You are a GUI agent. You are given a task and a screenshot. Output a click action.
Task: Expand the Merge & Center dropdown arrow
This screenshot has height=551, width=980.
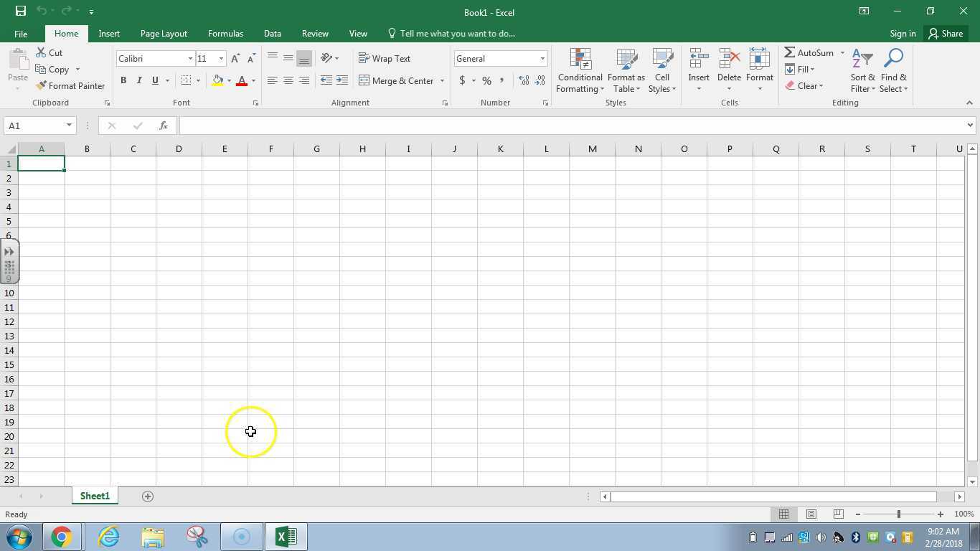coord(442,81)
